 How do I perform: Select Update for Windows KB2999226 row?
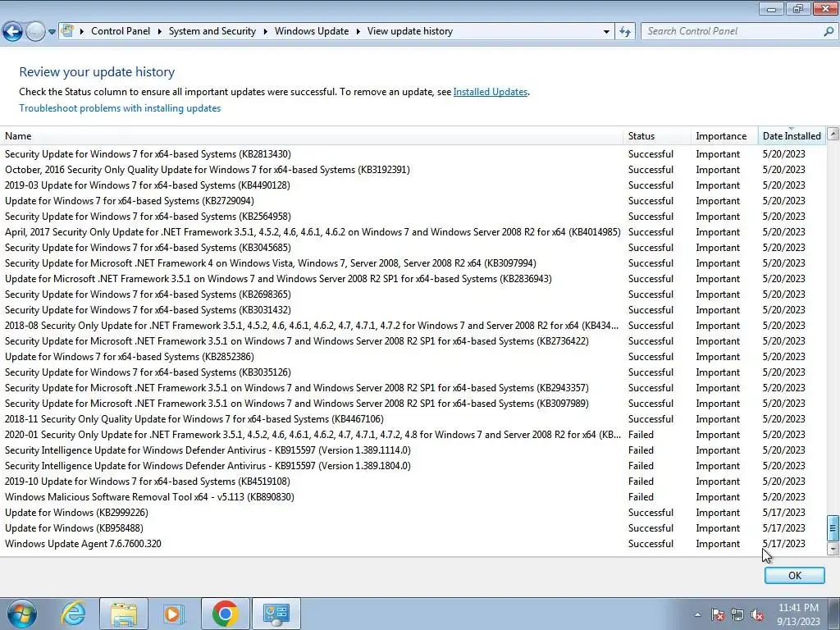click(413, 513)
